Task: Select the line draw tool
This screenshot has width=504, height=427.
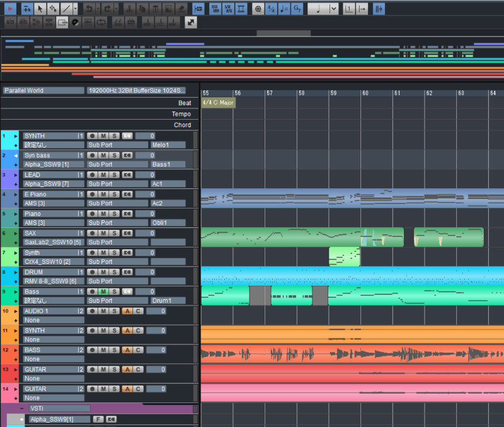Action: coord(66,9)
